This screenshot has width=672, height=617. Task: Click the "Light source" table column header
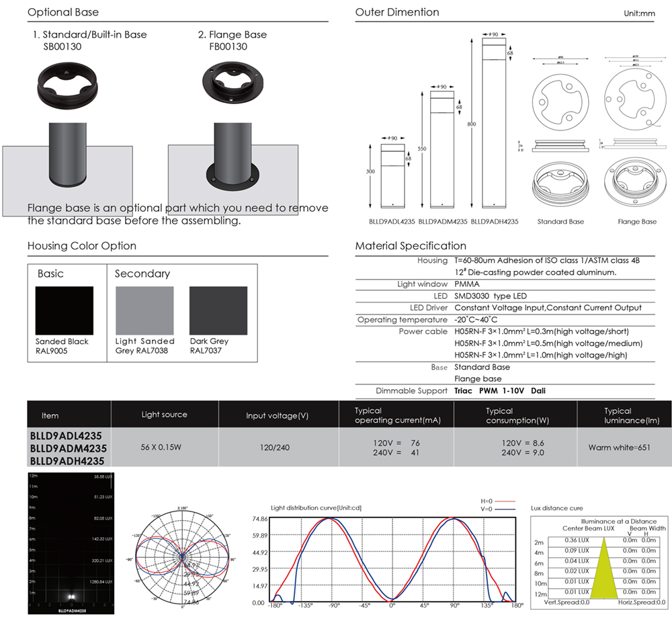(164, 415)
